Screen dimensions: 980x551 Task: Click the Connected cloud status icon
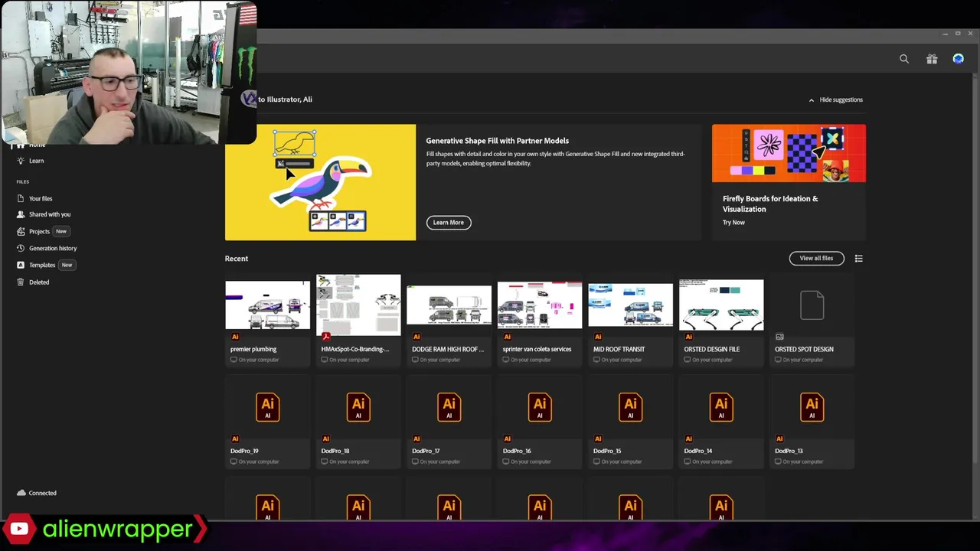(x=21, y=494)
